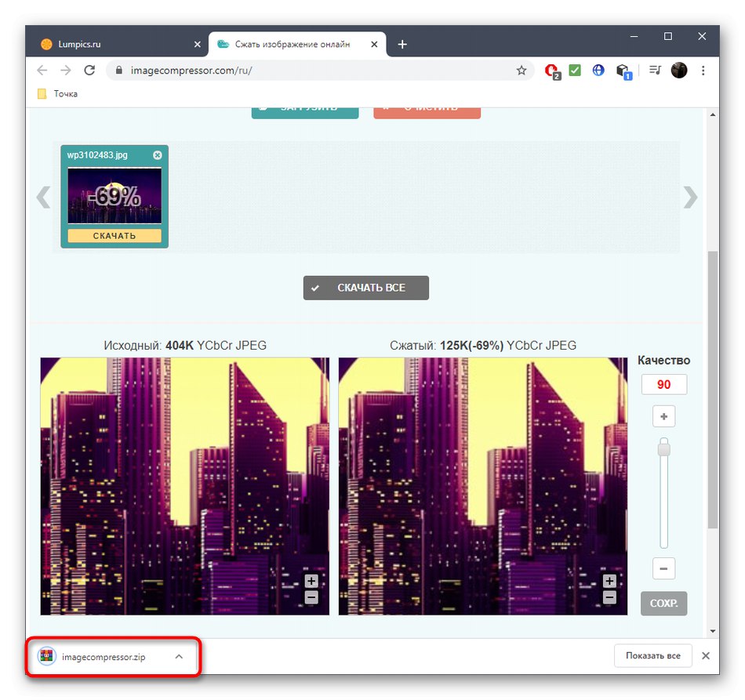745x700 pixels.
Task: Go forward to the next page
Action: pos(66,71)
